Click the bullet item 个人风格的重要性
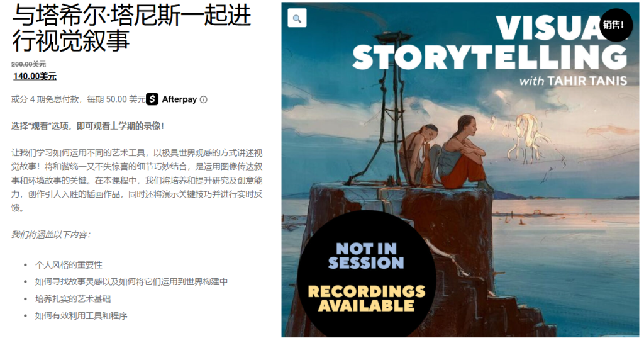Viewport: 644px width, 338px height. [69, 265]
